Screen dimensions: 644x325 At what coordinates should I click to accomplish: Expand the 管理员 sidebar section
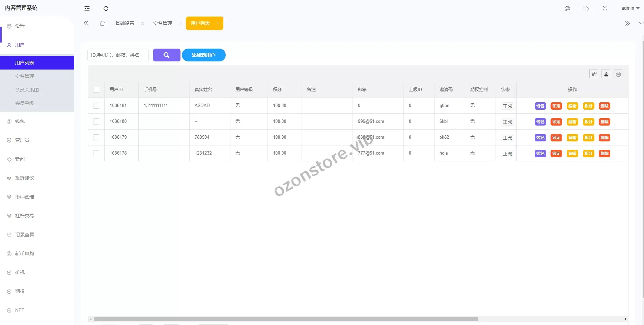coord(22,140)
